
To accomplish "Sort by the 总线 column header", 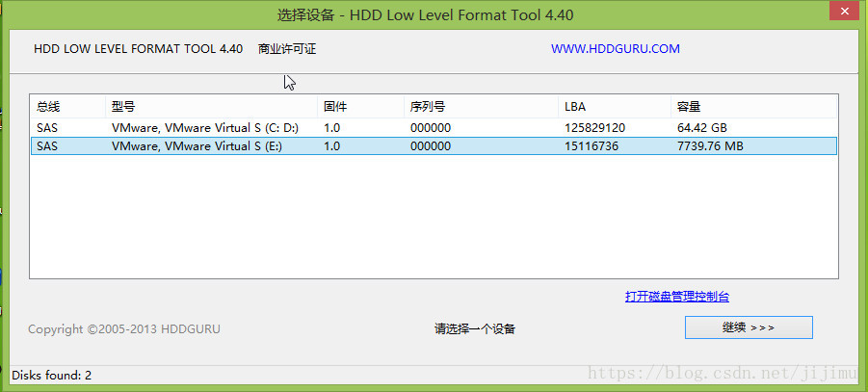I will click(68, 106).
